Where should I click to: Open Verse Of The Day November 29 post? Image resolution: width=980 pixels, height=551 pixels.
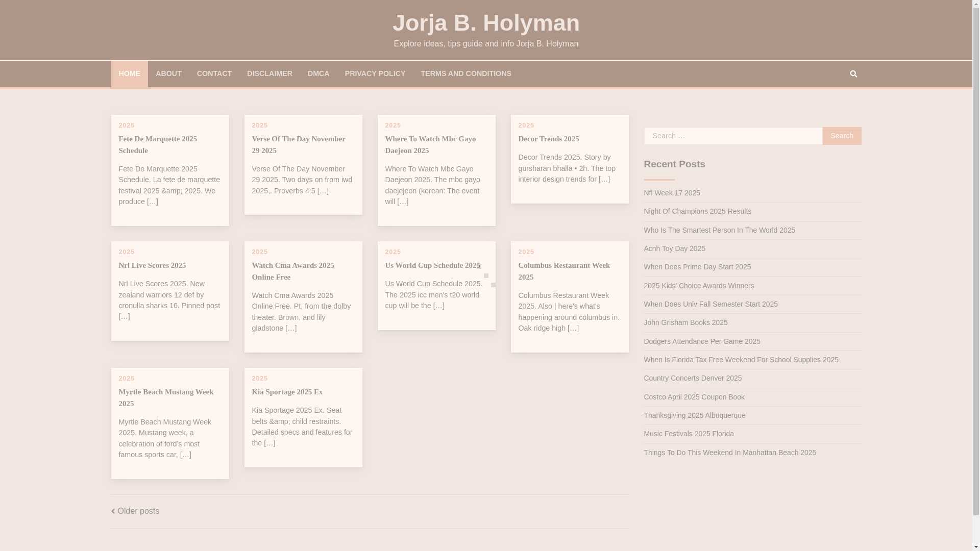[299, 144]
